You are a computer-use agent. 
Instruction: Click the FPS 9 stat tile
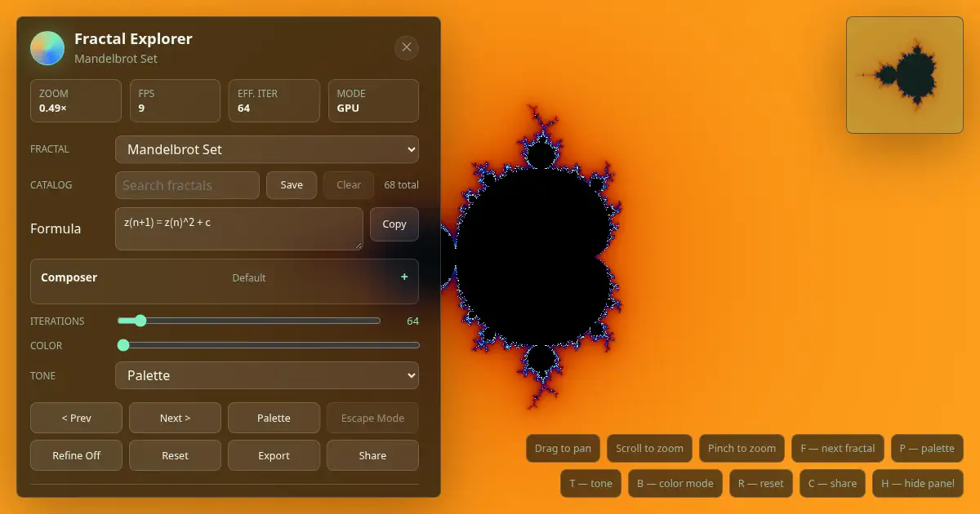(x=175, y=100)
